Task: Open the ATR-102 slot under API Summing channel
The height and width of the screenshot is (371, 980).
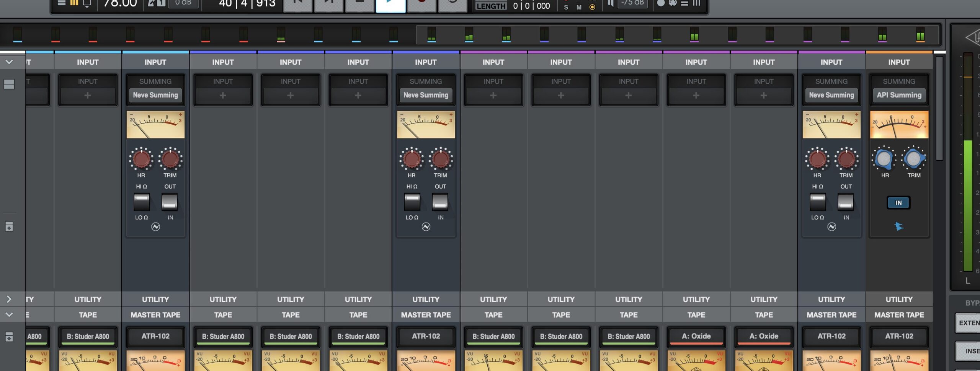Action: coord(899,337)
